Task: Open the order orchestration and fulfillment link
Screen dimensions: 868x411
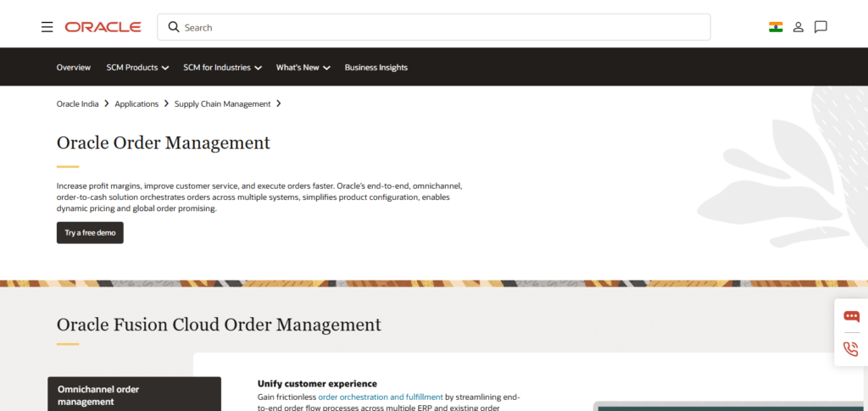Action: pos(381,397)
